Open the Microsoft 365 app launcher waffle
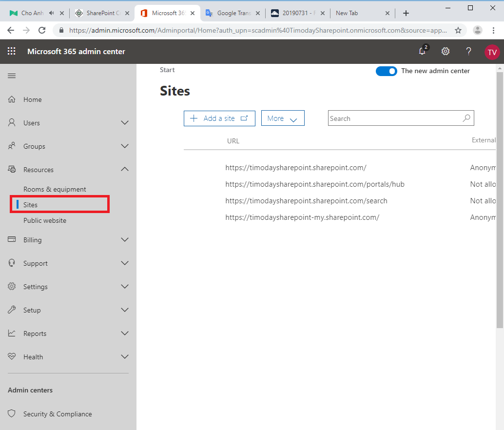 click(12, 51)
